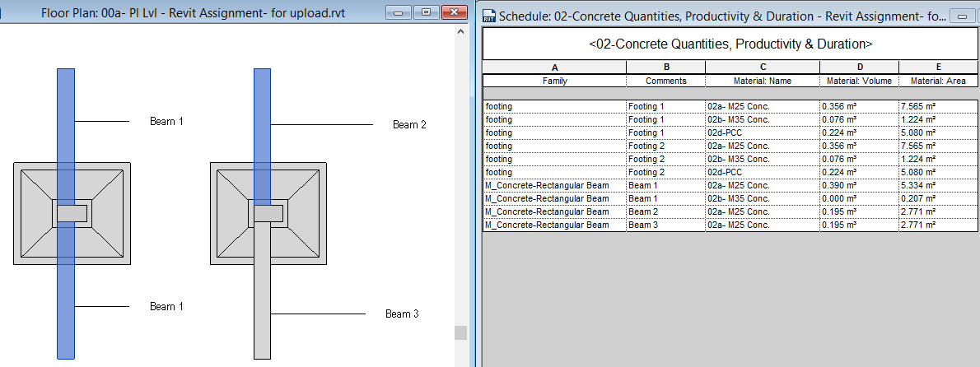The image size is (980, 367).
Task: Click volume 0.195 m³ in Beam 3 row
Action: tap(860, 225)
